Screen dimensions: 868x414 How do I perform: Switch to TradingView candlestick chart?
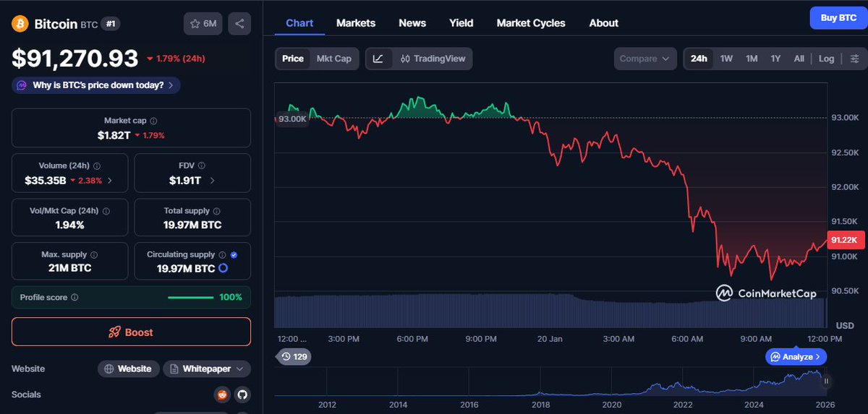433,59
